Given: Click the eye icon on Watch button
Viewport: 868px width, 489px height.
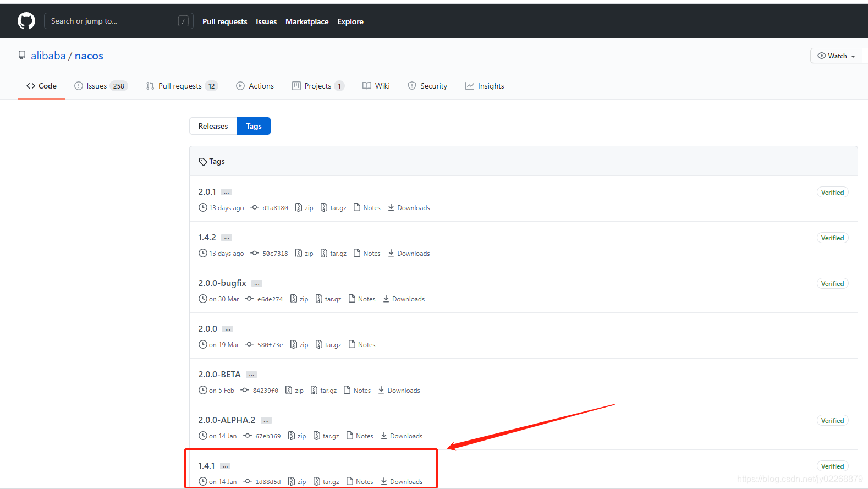Looking at the screenshot, I should tap(822, 56).
